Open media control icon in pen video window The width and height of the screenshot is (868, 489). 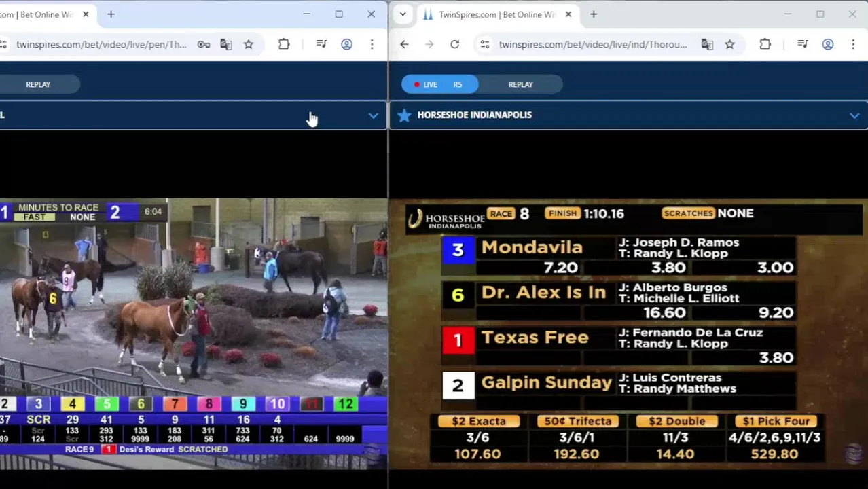(x=322, y=45)
